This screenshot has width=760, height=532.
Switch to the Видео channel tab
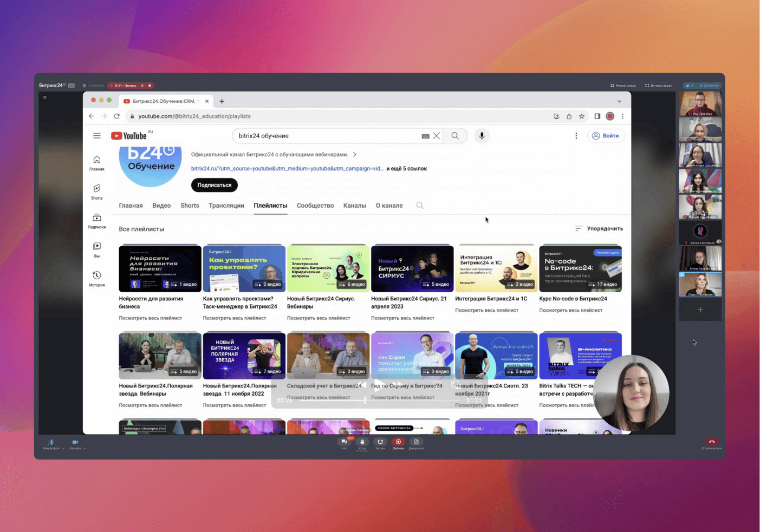(x=161, y=206)
